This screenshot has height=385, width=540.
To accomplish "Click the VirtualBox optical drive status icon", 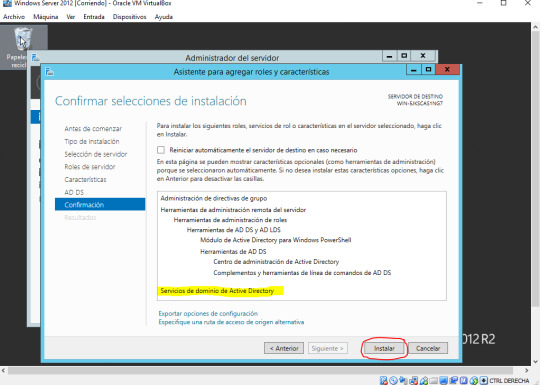I will tap(393, 380).
